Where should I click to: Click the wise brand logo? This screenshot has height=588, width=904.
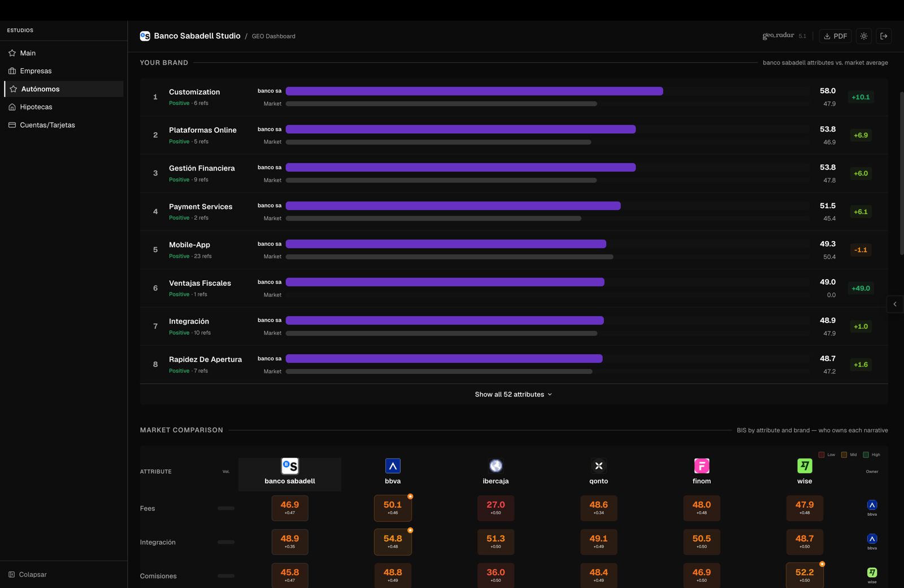pos(805,466)
